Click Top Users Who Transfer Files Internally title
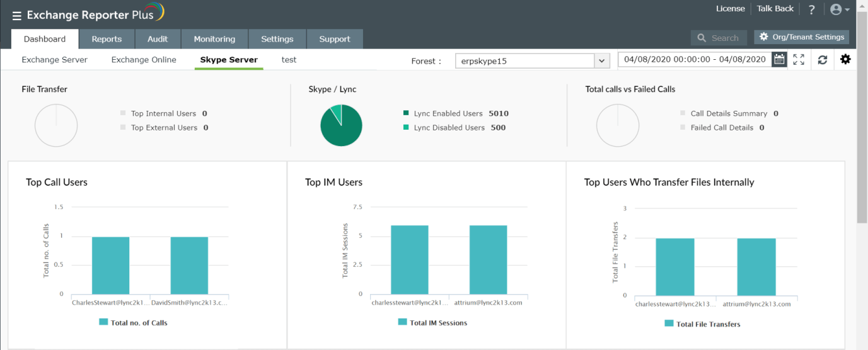The height and width of the screenshot is (350, 868). [x=669, y=183]
